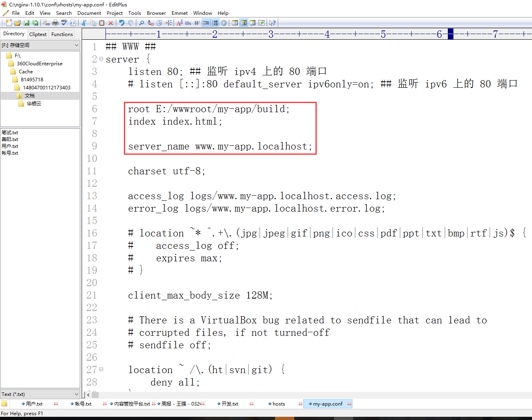Click the Redo arrow icon
This screenshot has width=532, height=420.
[x=131, y=23]
